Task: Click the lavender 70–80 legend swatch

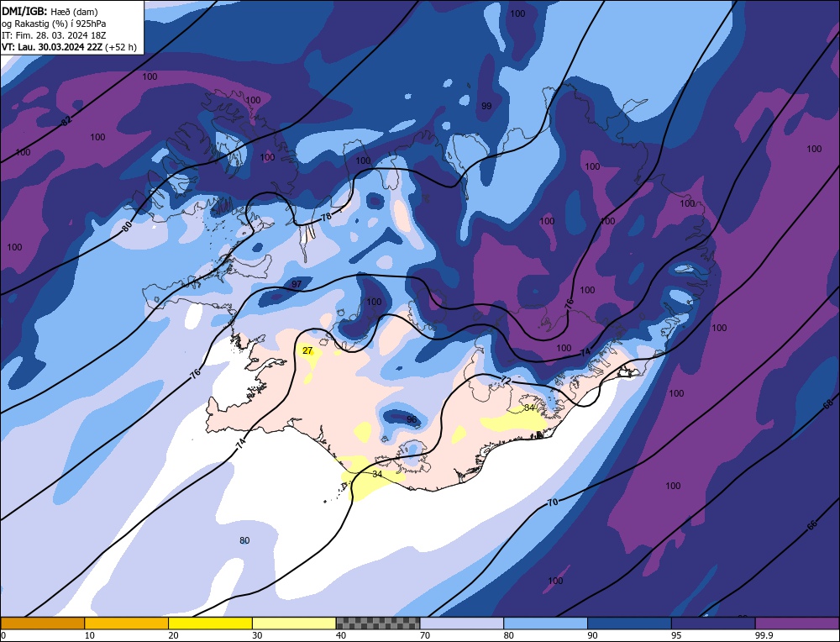Action: 462,623
